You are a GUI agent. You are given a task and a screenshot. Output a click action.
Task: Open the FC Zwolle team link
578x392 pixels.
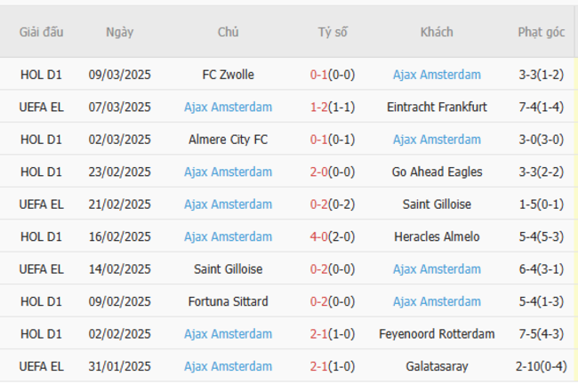point(228,75)
